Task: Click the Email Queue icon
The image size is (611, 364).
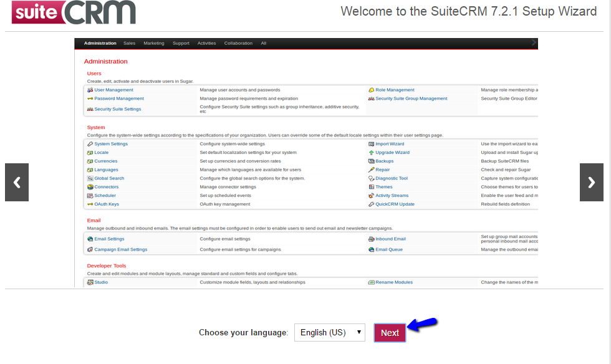Action: 372,249
